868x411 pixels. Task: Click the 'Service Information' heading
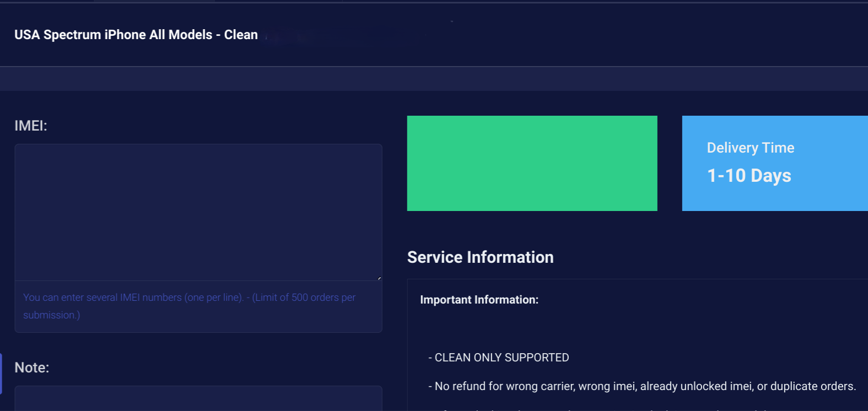(481, 257)
